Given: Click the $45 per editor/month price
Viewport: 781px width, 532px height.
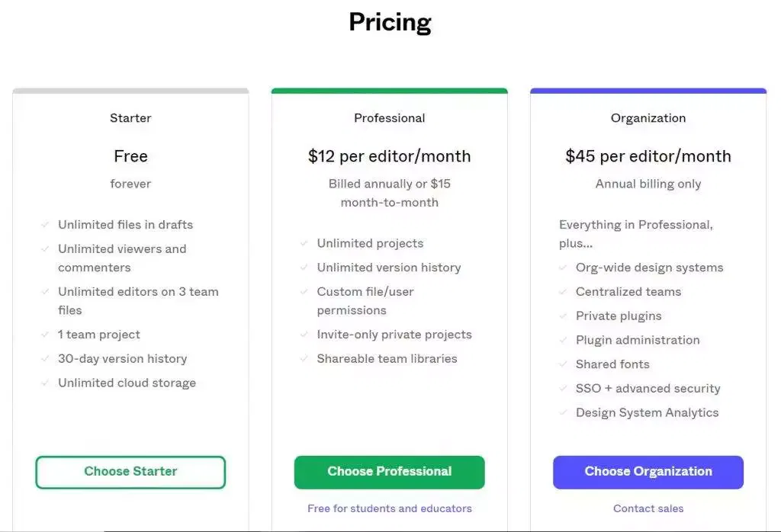Looking at the screenshot, I should point(648,156).
